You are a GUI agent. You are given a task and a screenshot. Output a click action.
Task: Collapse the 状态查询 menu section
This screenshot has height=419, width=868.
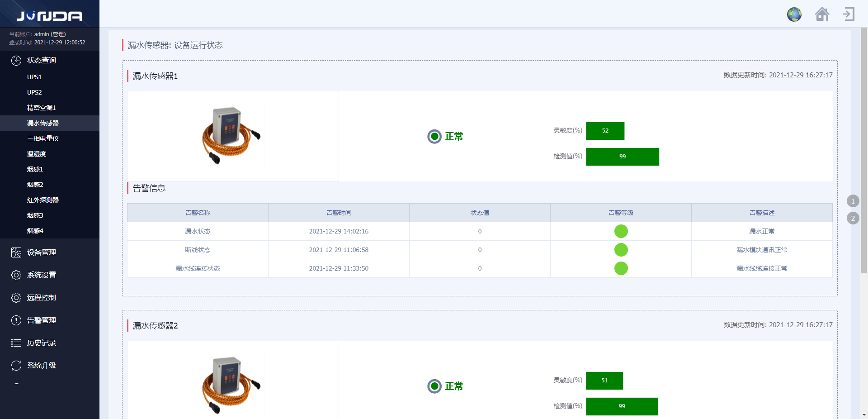point(41,60)
